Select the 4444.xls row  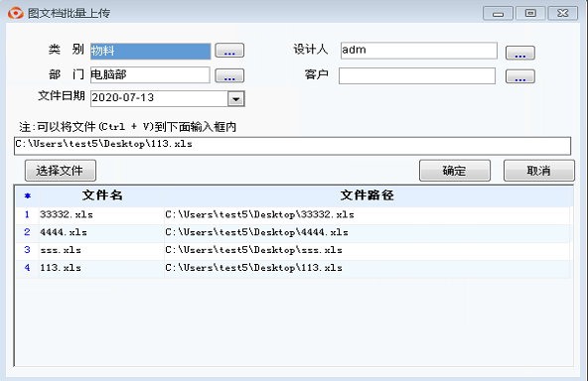[293, 232]
